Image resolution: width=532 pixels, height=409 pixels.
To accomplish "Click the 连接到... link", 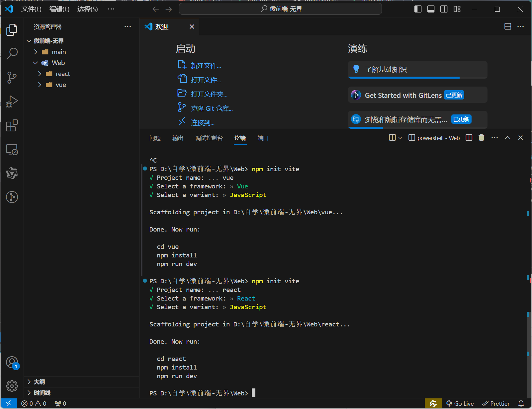I will [203, 123].
